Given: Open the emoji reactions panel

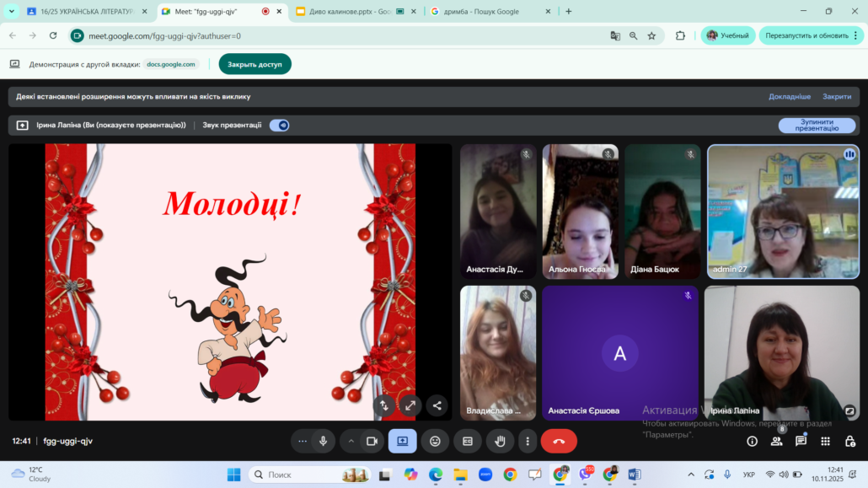Looking at the screenshot, I should pyautogui.click(x=435, y=441).
